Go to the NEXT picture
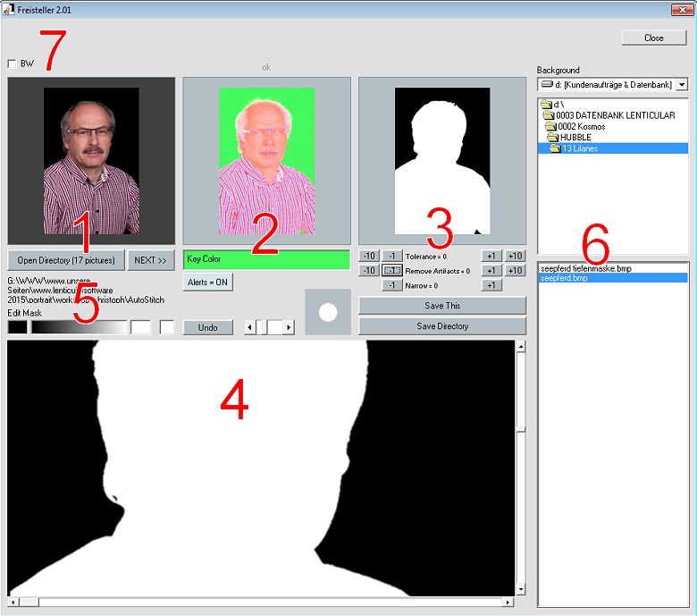 (x=150, y=260)
